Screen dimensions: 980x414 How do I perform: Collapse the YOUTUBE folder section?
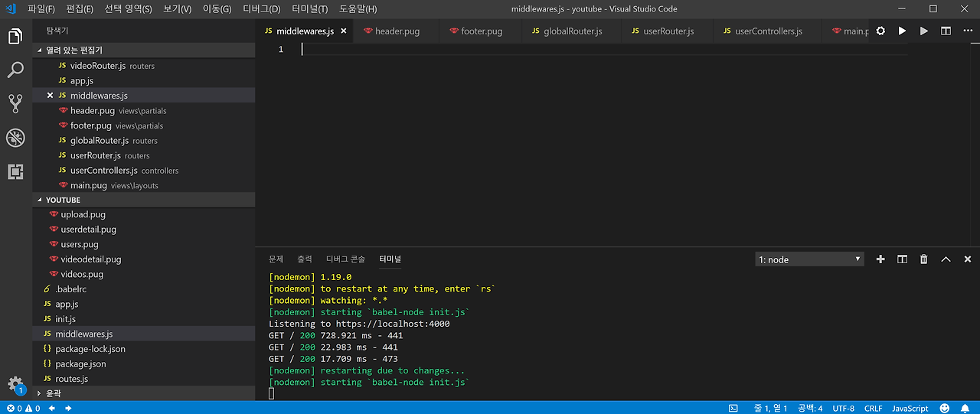coord(143,200)
